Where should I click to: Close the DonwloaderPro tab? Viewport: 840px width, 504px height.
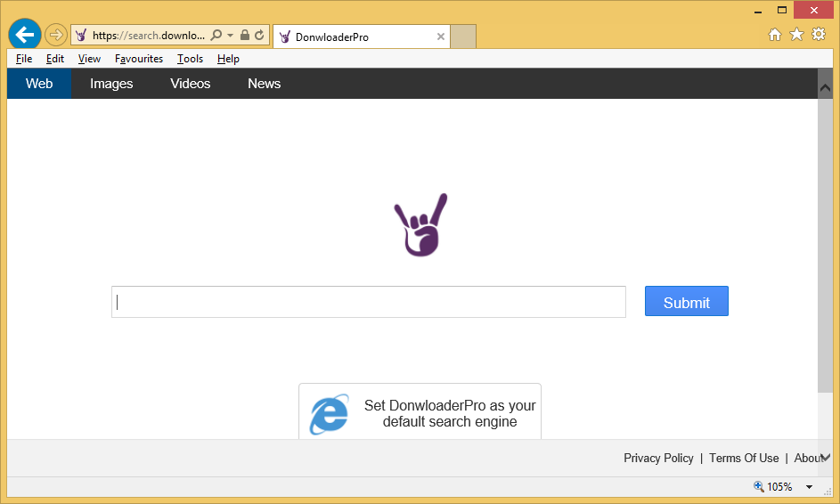tap(441, 37)
